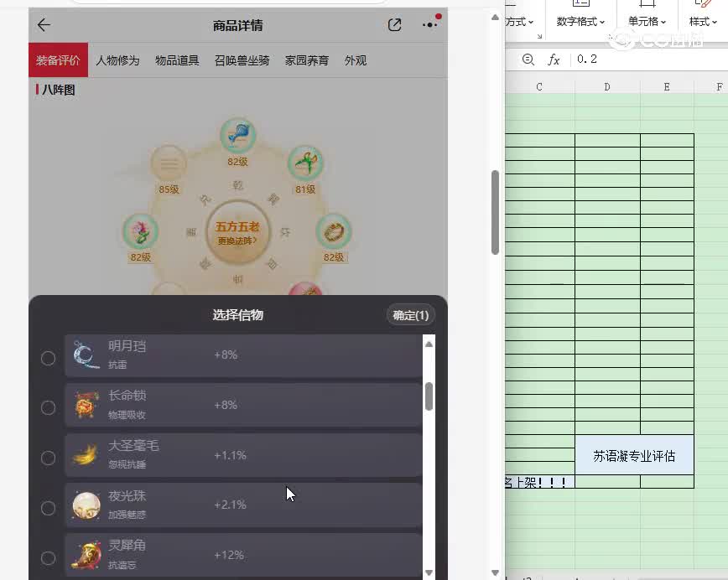Switch to the 家园养育 tab

[306, 60]
